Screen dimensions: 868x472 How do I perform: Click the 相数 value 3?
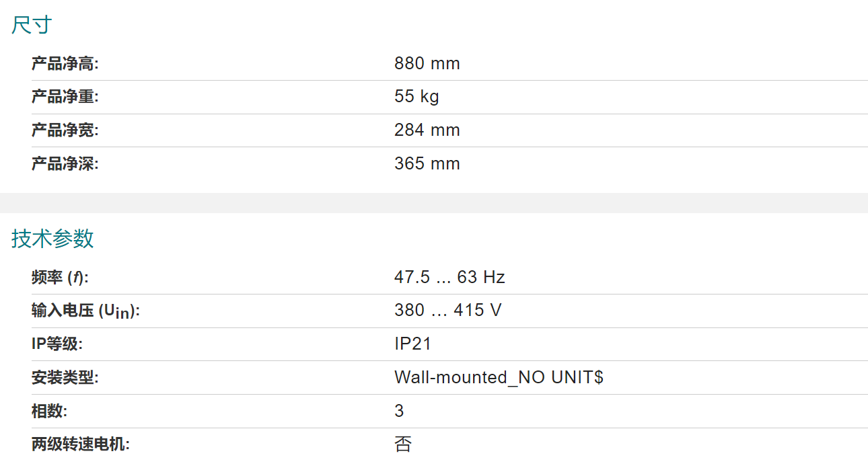(399, 411)
